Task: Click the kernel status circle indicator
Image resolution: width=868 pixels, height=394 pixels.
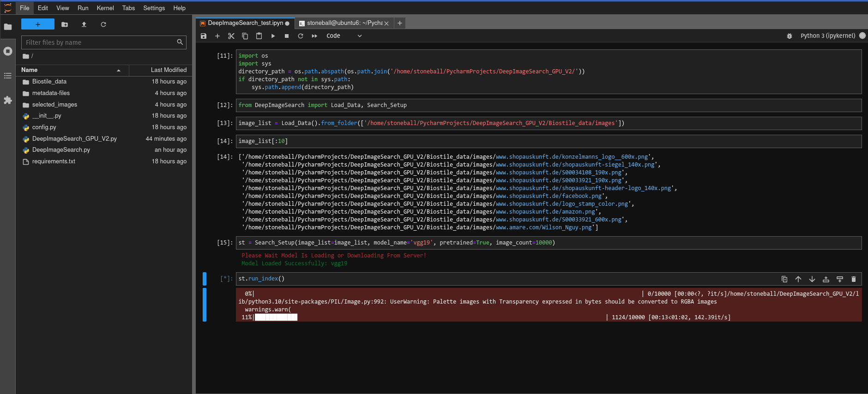Action: 862,36
